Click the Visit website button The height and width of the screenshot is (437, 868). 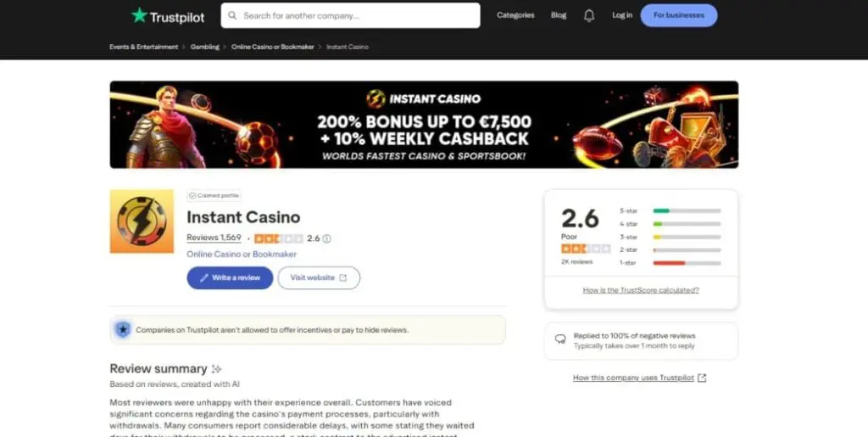click(x=319, y=278)
